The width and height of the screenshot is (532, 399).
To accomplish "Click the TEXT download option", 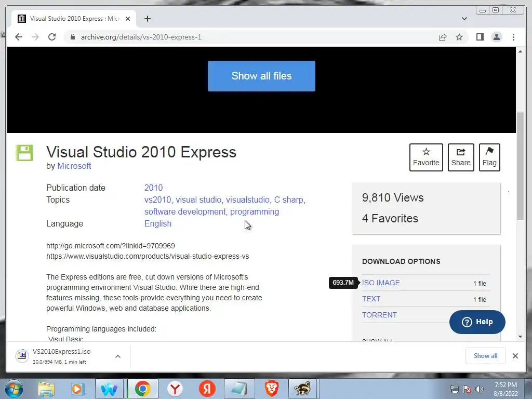I will pos(371,299).
